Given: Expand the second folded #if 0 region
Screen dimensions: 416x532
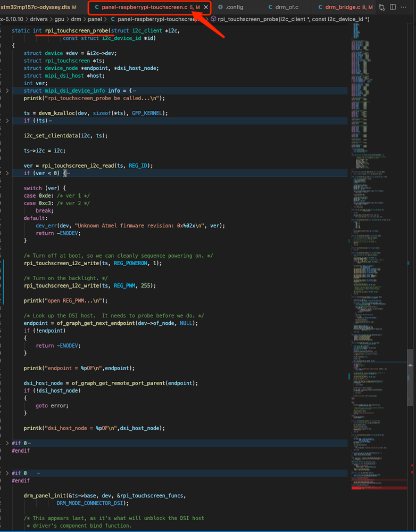Looking at the screenshot, I should [7, 473].
